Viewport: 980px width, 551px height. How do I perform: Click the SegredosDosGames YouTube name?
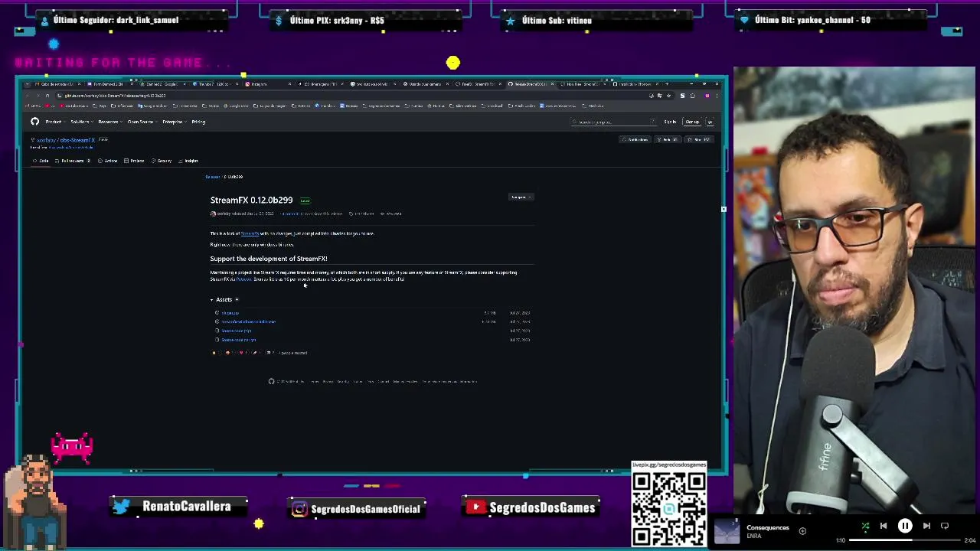(x=542, y=507)
